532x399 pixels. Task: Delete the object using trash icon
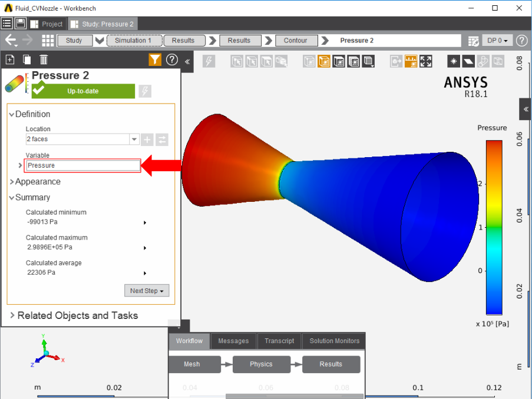(x=44, y=59)
